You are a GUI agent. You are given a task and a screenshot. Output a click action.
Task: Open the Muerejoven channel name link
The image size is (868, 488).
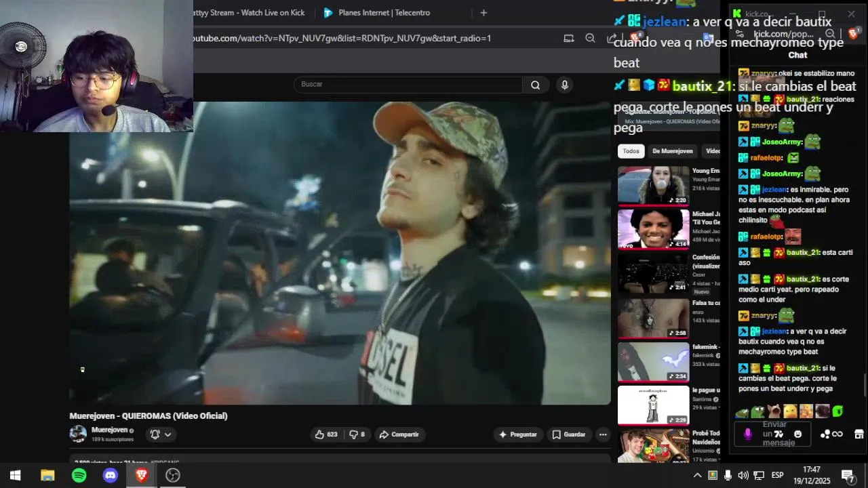click(x=109, y=430)
